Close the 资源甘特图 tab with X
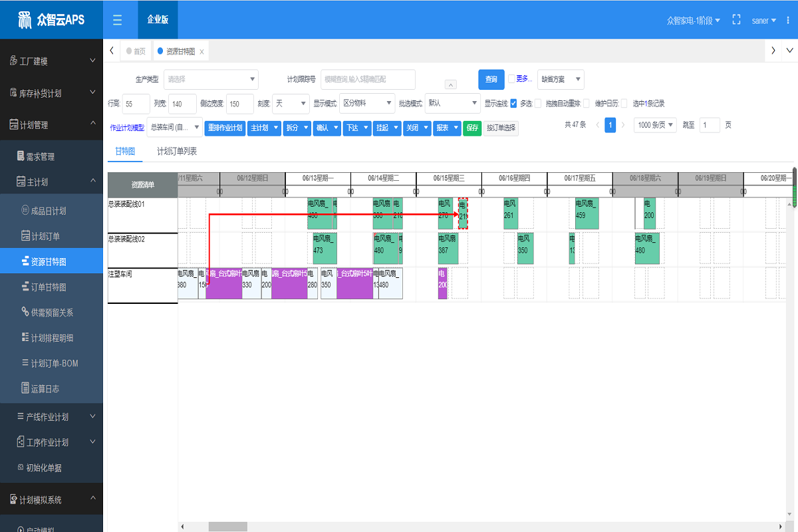The width and height of the screenshot is (798, 532). point(202,51)
